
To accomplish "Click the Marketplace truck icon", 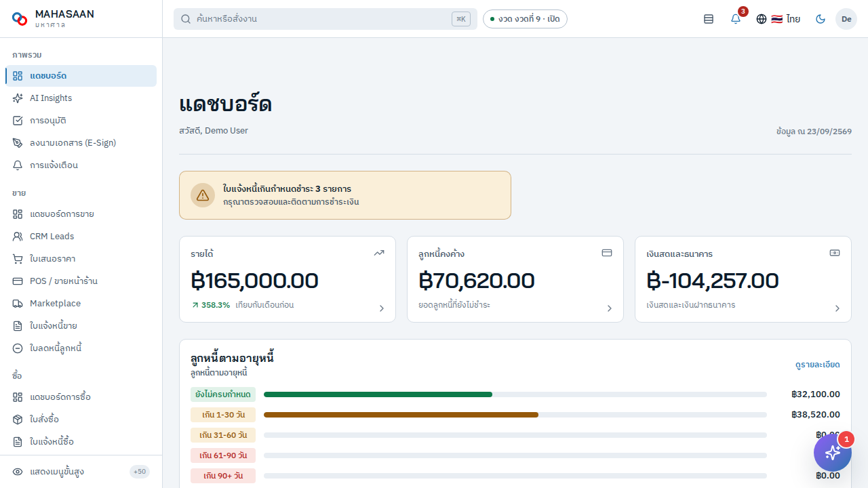I will click(18, 304).
